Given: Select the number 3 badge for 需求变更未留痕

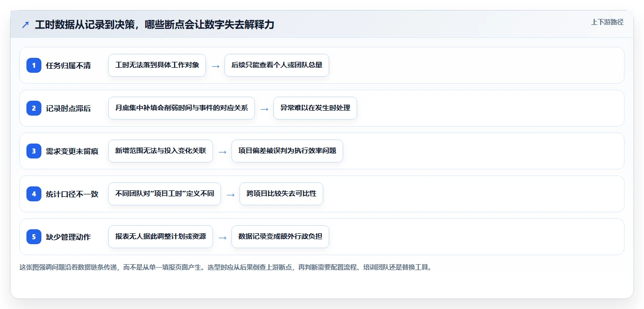Looking at the screenshot, I should tap(34, 151).
